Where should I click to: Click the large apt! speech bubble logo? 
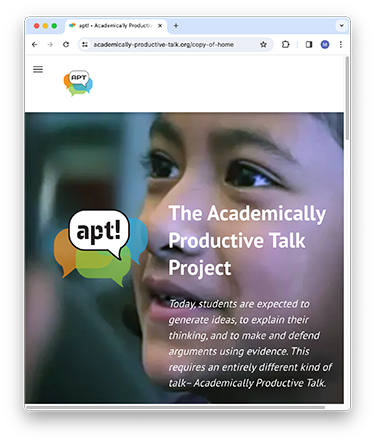101,247
